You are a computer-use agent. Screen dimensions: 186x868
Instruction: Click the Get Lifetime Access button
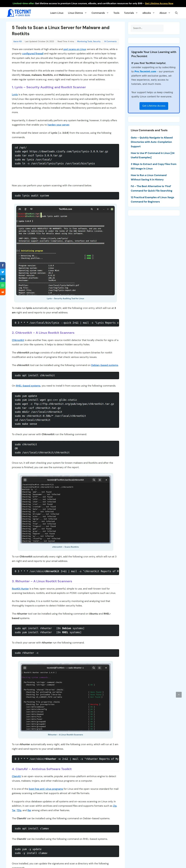[x=154, y=106]
